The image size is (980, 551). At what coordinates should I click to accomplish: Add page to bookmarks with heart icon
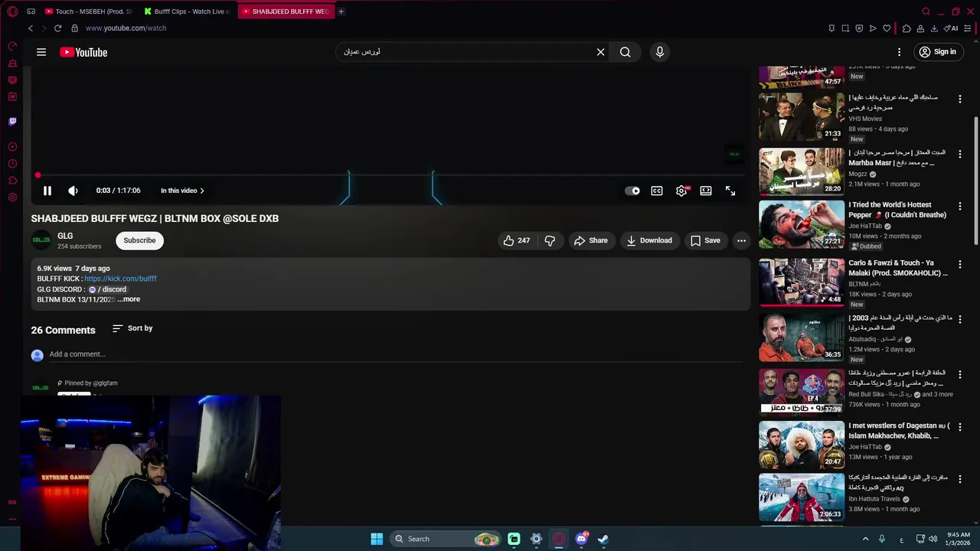pyautogui.click(x=887, y=28)
